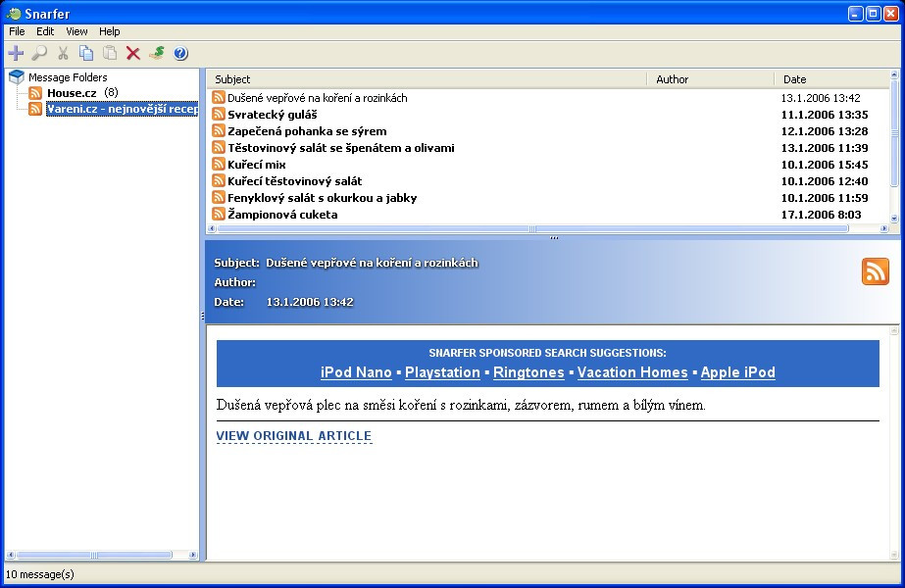Sort messages by Author column header

click(672, 79)
